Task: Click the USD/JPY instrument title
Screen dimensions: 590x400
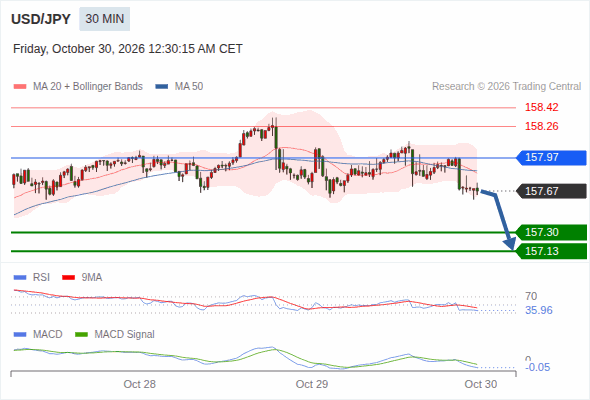Action: point(41,19)
